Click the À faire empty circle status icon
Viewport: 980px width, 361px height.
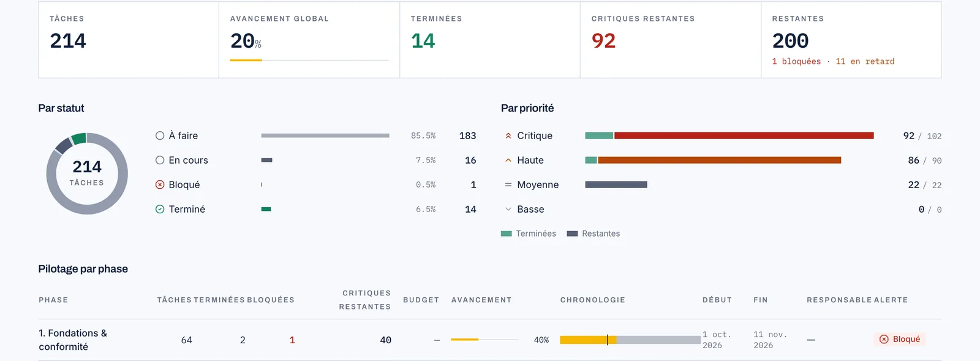[160, 135]
